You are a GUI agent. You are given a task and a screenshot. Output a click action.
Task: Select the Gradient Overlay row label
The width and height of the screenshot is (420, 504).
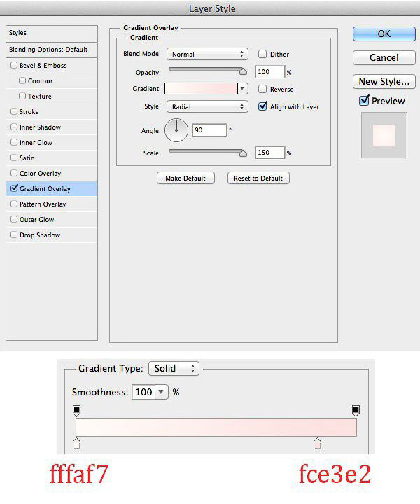[45, 189]
